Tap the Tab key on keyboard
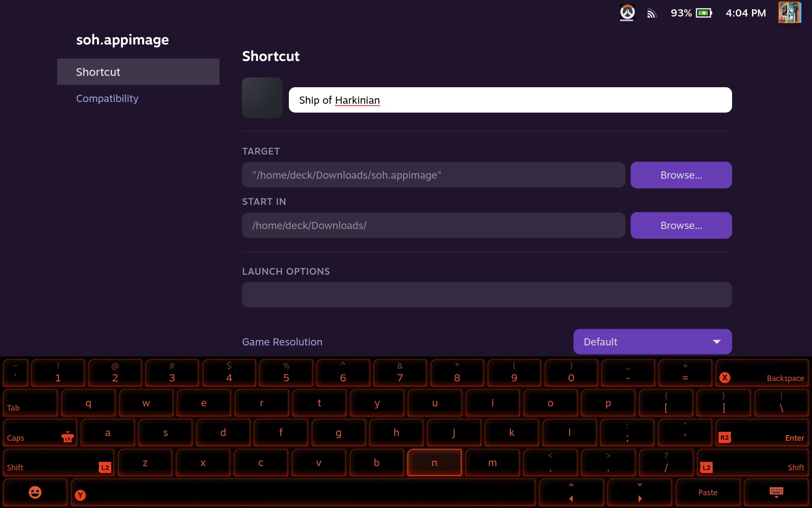 click(x=30, y=403)
